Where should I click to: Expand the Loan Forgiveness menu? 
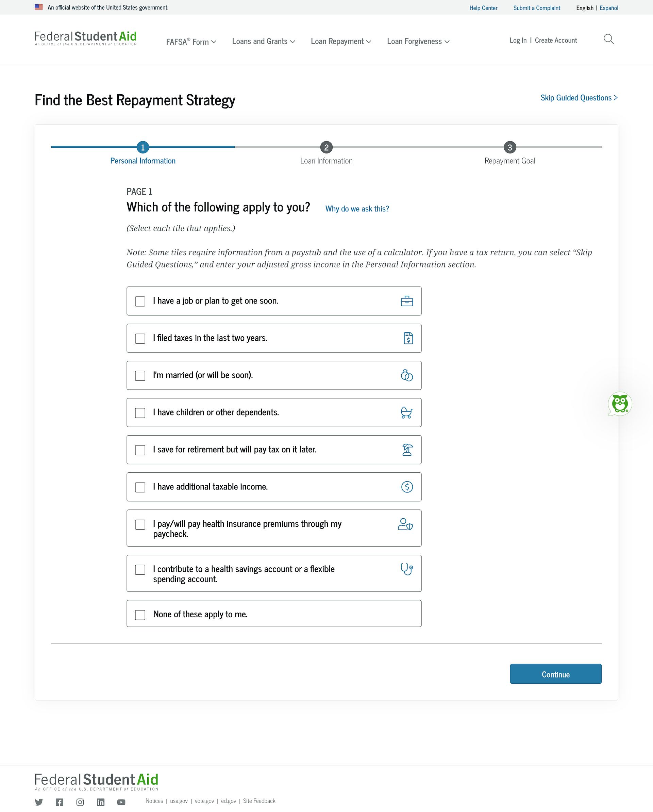pos(418,42)
